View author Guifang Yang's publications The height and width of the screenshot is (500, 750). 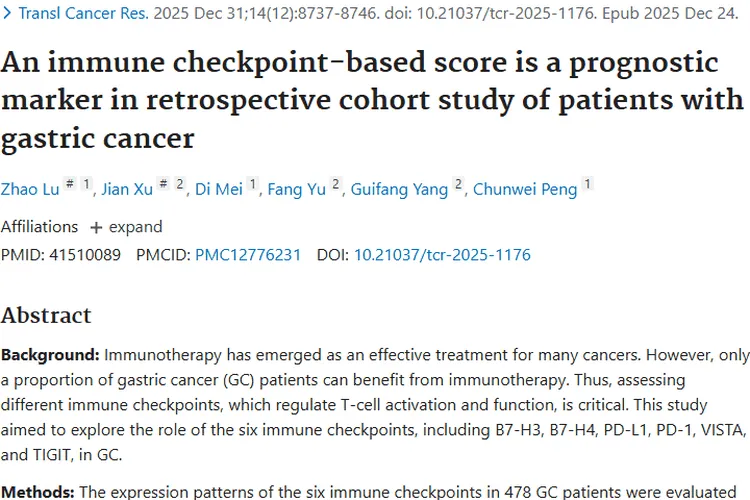399,190
